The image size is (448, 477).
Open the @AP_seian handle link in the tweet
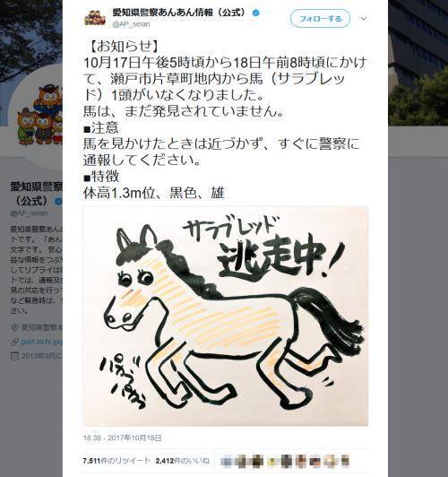tap(131, 24)
